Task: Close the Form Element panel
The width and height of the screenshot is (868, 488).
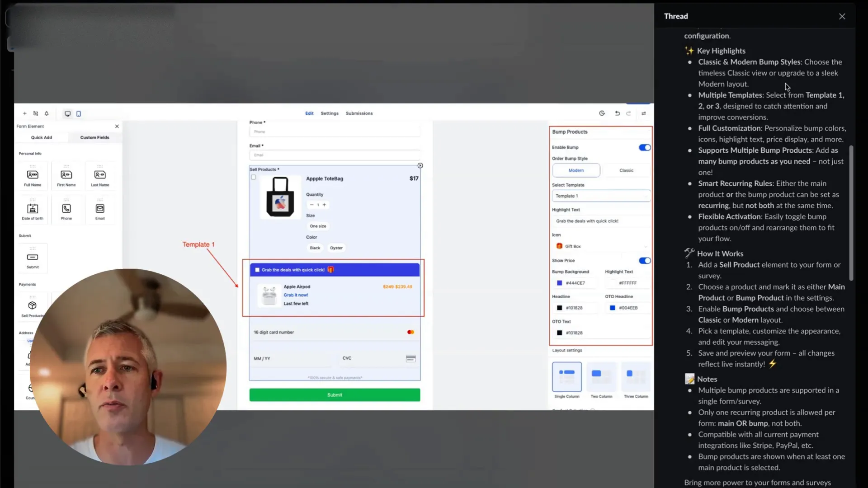Action: 117,127
